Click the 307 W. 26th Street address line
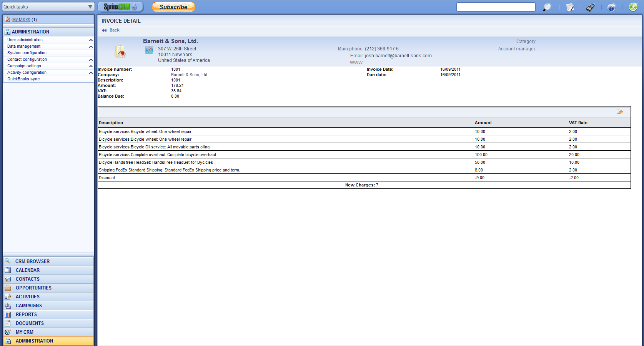 click(177, 49)
